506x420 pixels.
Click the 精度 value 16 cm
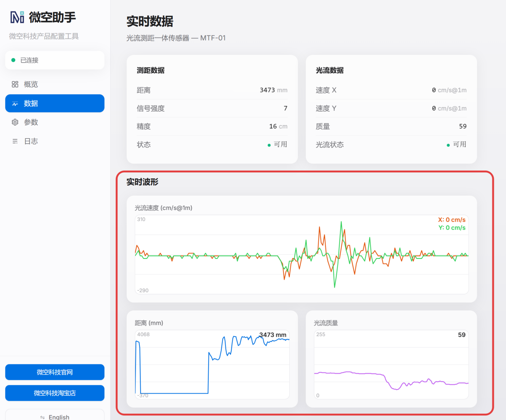[x=278, y=126]
